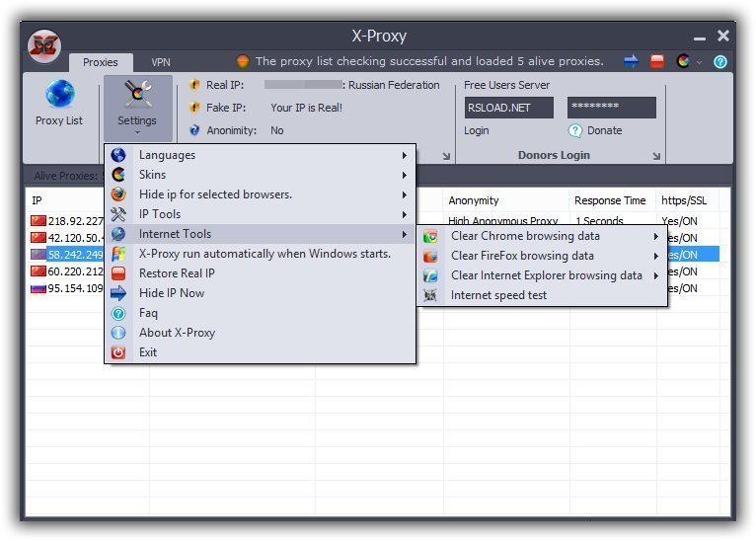Expand the Languages submenu arrow
Screen dimensions: 756x541
(405, 155)
